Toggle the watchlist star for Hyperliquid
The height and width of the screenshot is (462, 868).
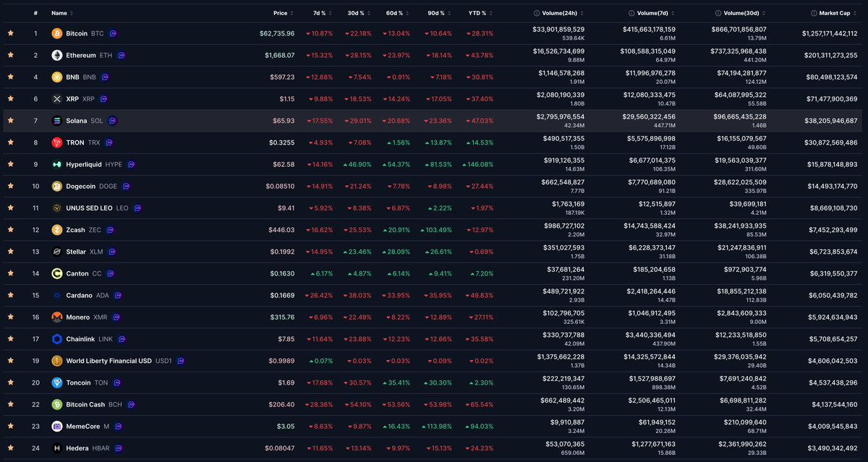tap(11, 164)
